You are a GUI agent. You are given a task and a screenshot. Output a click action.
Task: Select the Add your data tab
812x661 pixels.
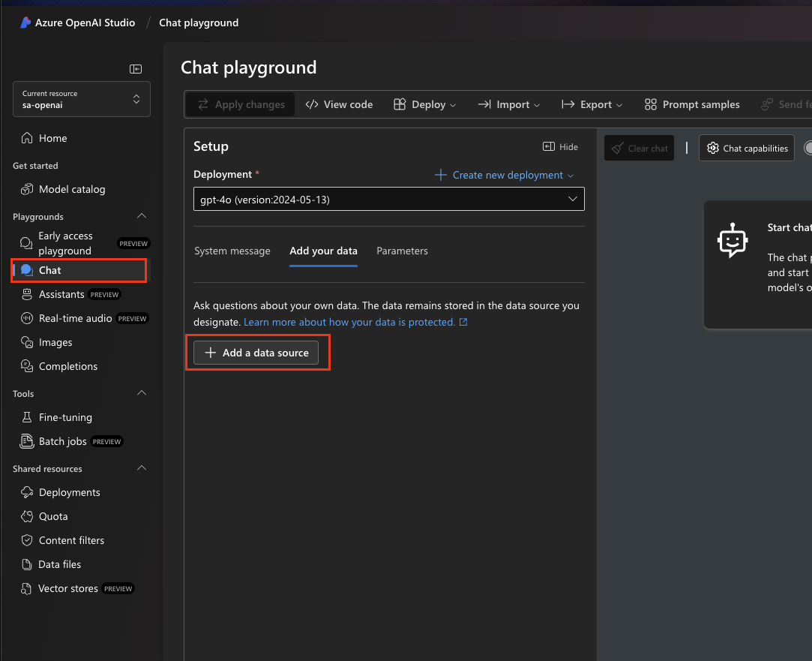(x=323, y=251)
